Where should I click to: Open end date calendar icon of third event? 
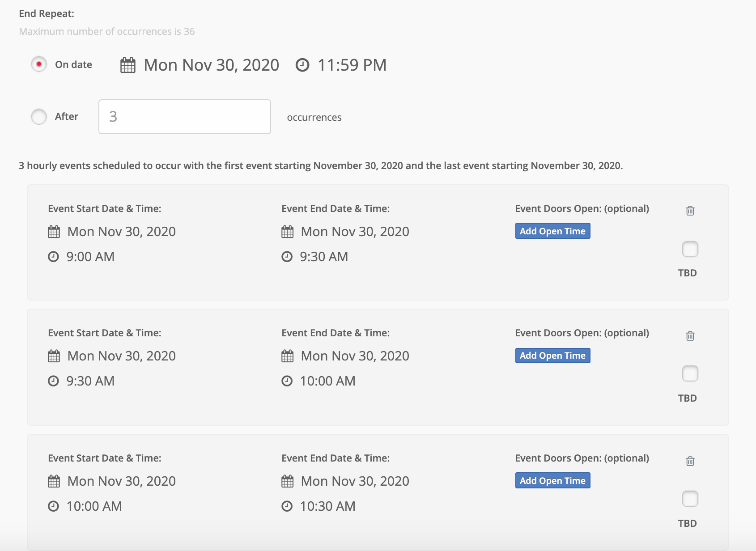tap(287, 481)
